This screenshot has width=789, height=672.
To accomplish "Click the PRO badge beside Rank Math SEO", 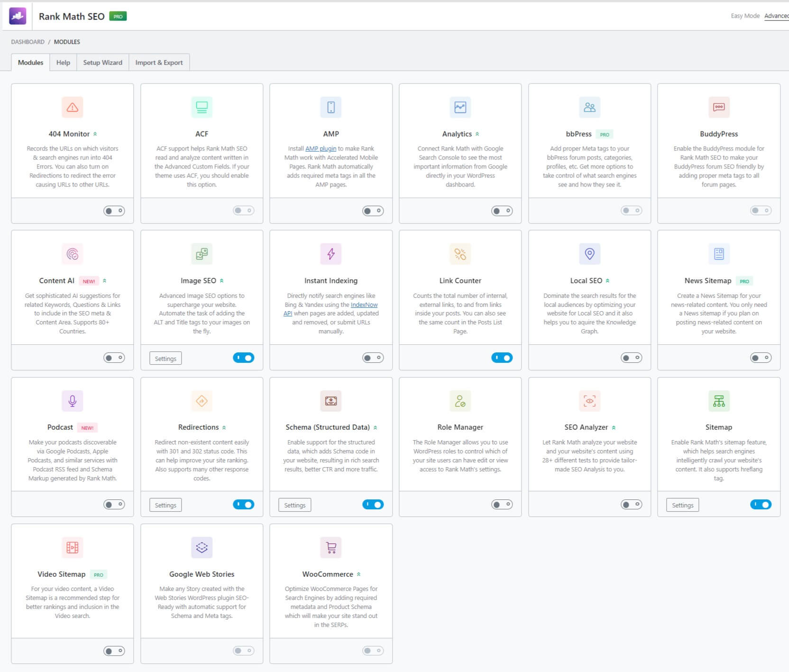I will pos(118,17).
